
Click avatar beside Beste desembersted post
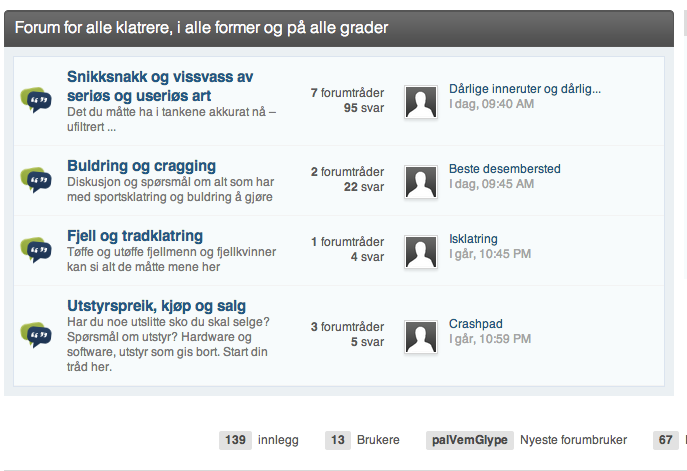coord(421,181)
